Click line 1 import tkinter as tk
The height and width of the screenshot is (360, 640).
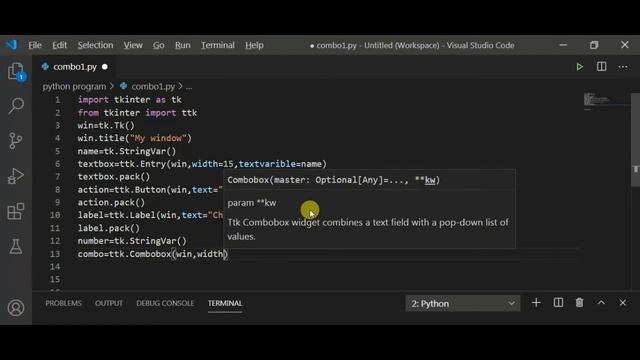(129, 100)
